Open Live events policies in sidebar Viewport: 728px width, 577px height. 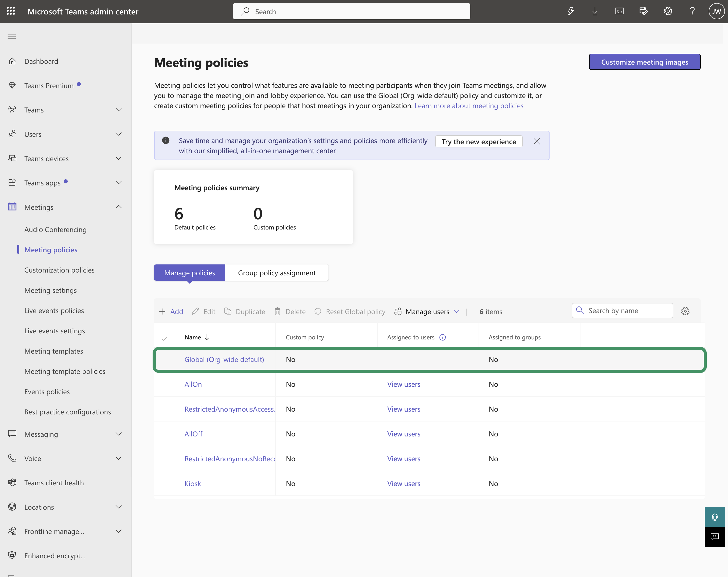point(54,311)
